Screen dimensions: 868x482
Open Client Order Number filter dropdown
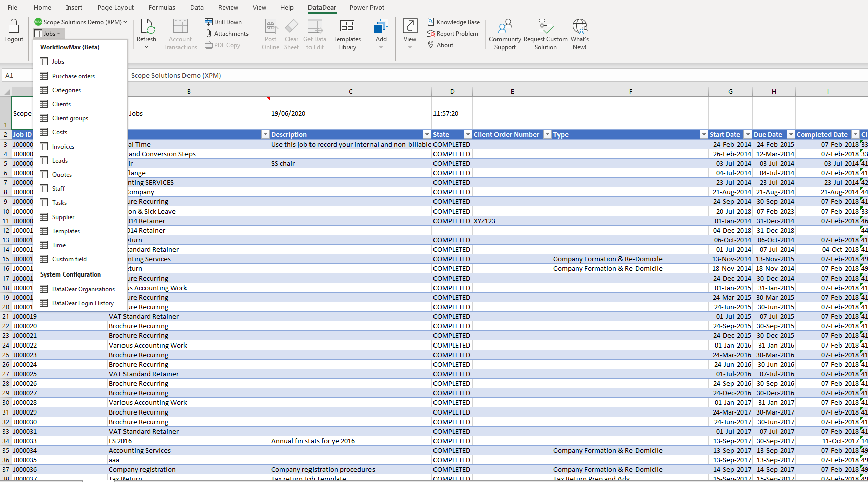(547, 134)
